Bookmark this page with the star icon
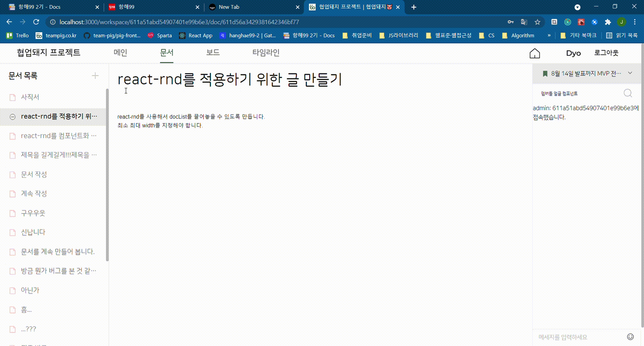 click(538, 22)
